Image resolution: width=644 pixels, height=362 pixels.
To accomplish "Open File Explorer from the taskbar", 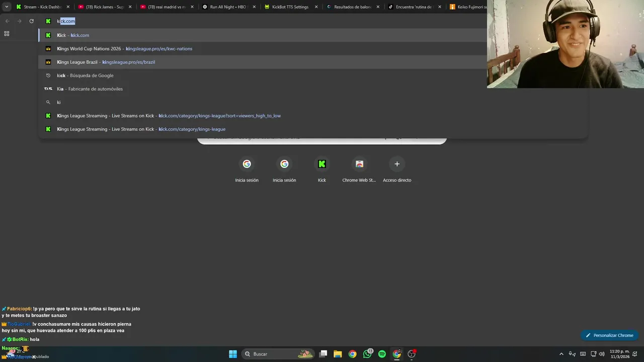I will pyautogui.click(x=338, y=354).
